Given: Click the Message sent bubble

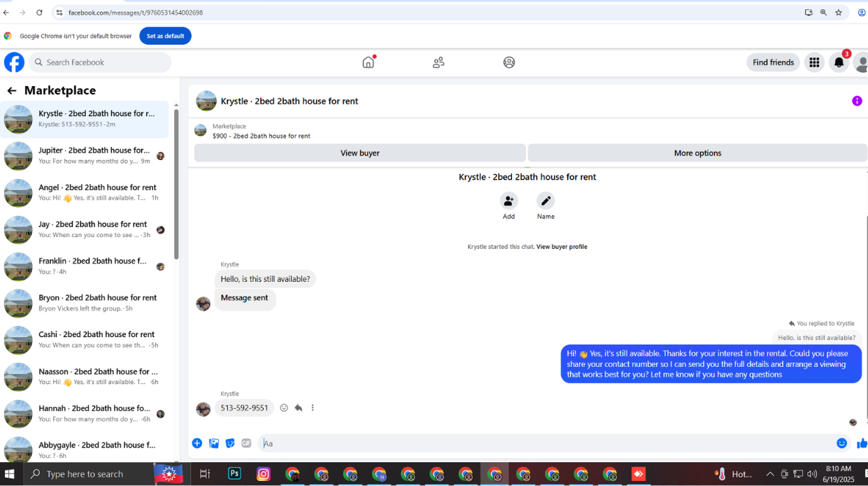Looking at the screenshot, I should pos(244,299).
